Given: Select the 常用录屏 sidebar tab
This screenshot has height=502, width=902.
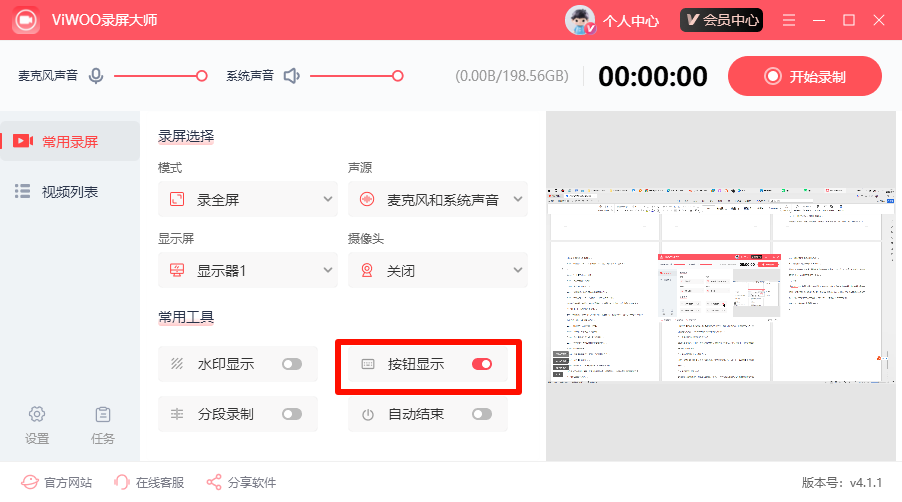Looking at the screenshot, I should pos(70,141).
